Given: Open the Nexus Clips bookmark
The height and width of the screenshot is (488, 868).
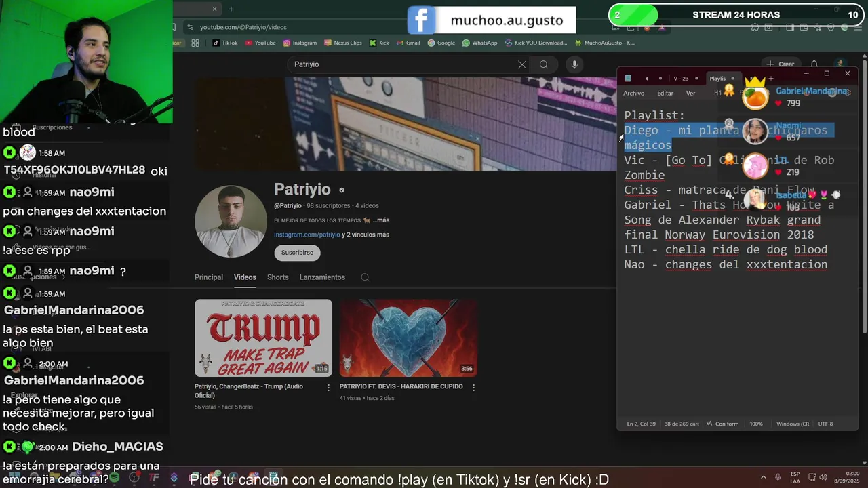Looking at the screenshot, I should pos(343,43).
